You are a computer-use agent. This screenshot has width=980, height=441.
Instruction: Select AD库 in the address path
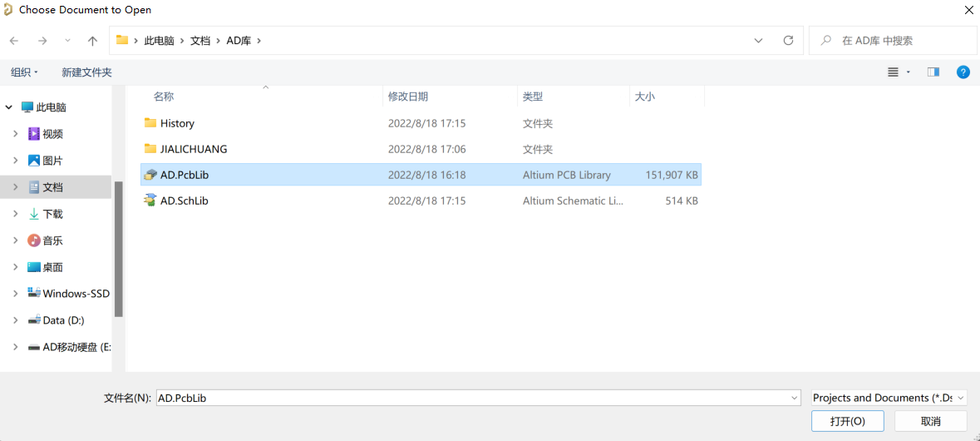(238, 41)
